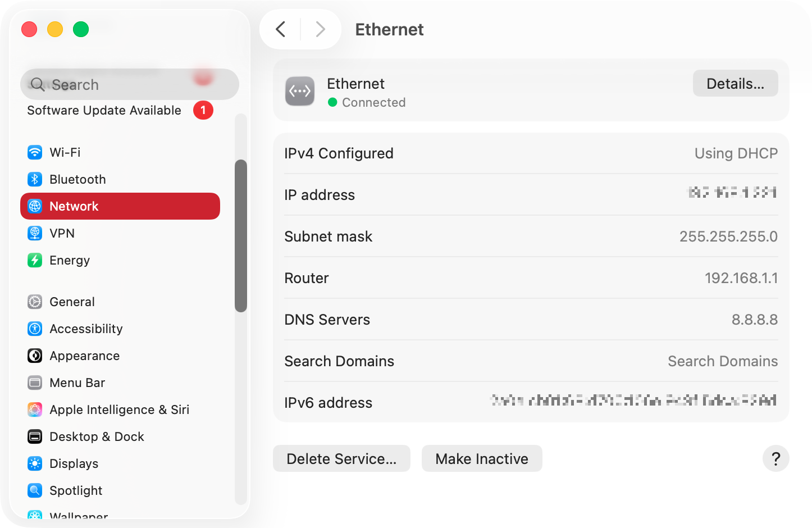Open VPN settings via its globe icon
This screenshot has height=528, width=812.
point(35,233)
